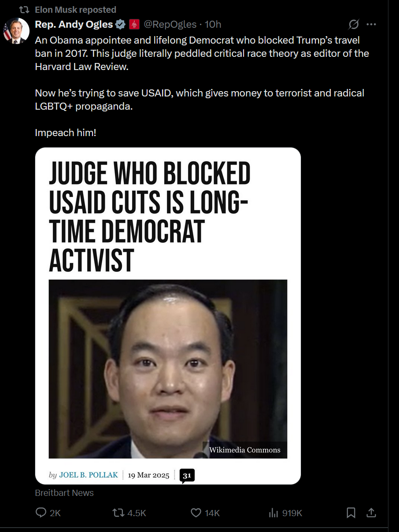Open the Elon Musk reposted label

click(x=75, y=9)
